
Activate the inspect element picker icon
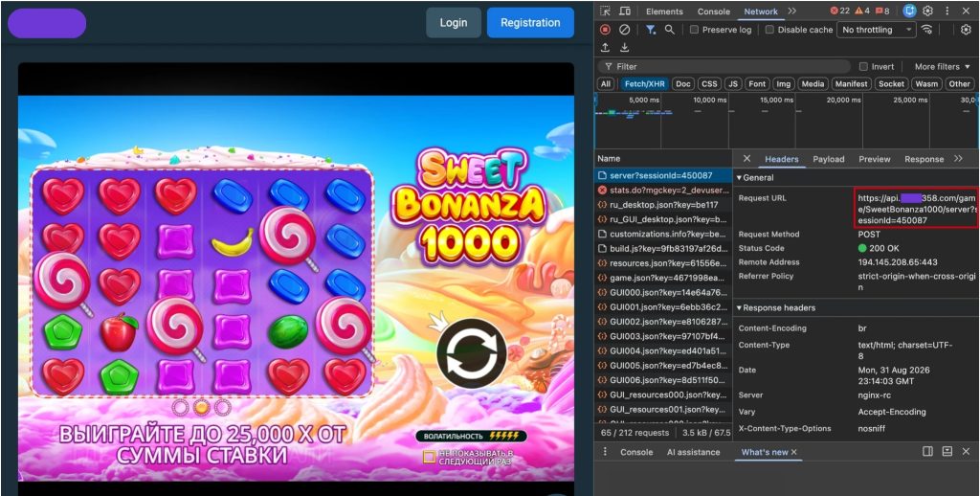click(605, 11)
